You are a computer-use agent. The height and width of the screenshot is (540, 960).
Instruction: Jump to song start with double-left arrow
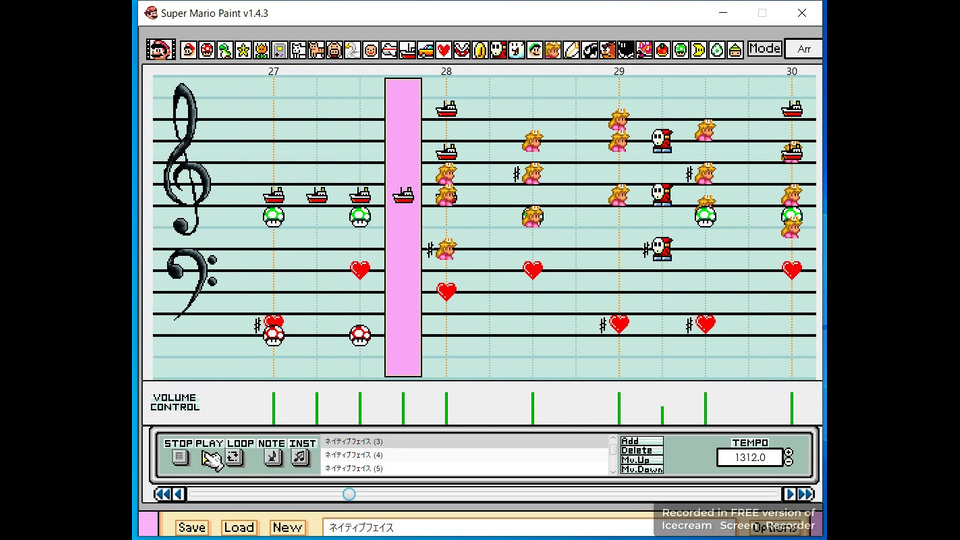pyautogui.click(x=162, y=494)
